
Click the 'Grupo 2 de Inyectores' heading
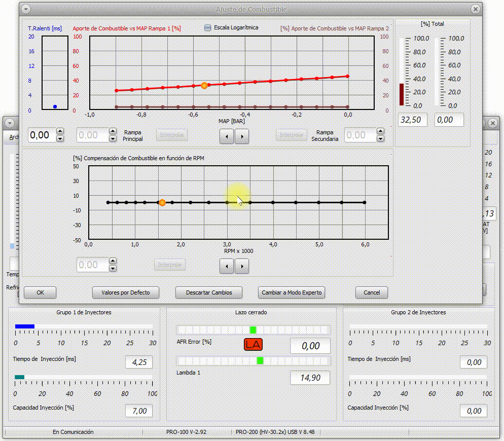click(x=418, y=312)
